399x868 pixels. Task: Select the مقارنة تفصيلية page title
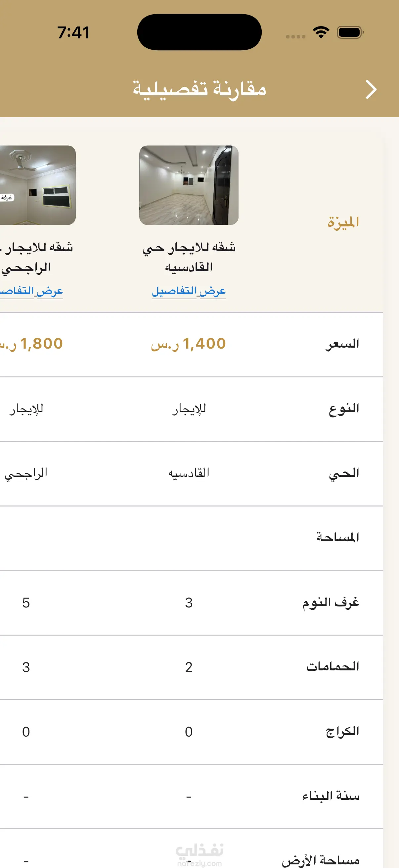(199, 90)
